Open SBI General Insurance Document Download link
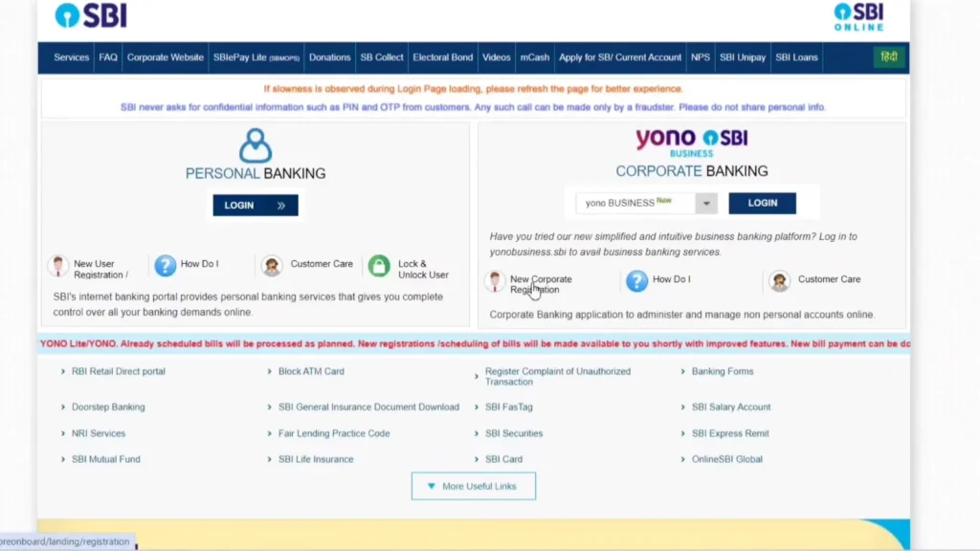980x551 pixels. pos(368,407)
